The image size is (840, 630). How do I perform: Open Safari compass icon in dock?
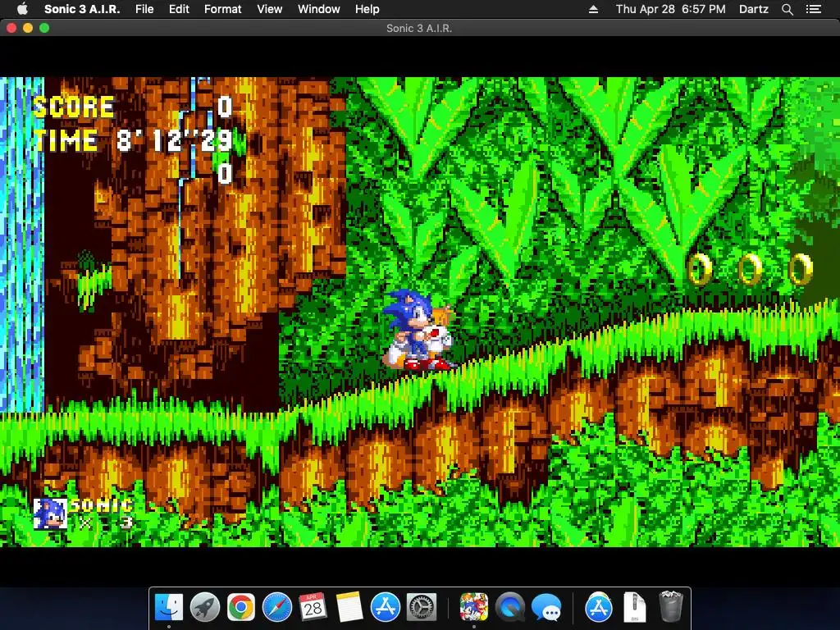(x=276, y=607)
